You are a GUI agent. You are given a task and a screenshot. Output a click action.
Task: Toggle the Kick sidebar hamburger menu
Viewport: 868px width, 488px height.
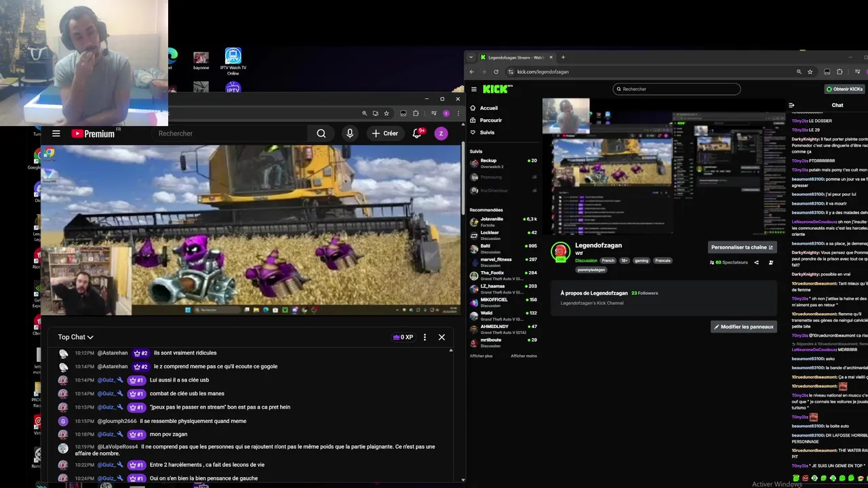[x=473, y=89]
